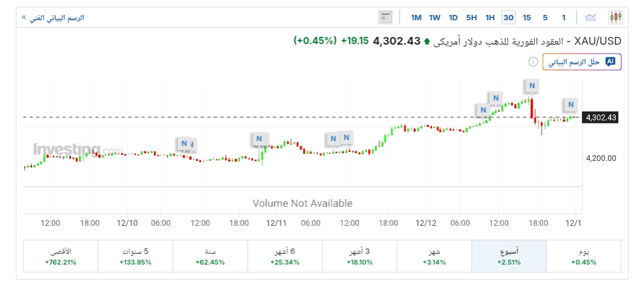Select the 1H timeframe
644x286 pixels.
click(490, 17)
